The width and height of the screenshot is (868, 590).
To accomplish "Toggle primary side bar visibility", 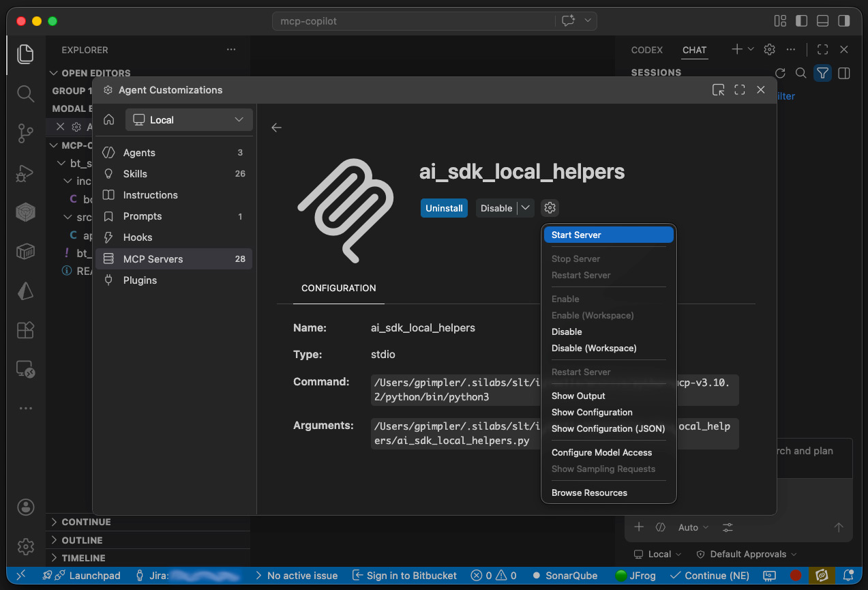I will (802, 21).
